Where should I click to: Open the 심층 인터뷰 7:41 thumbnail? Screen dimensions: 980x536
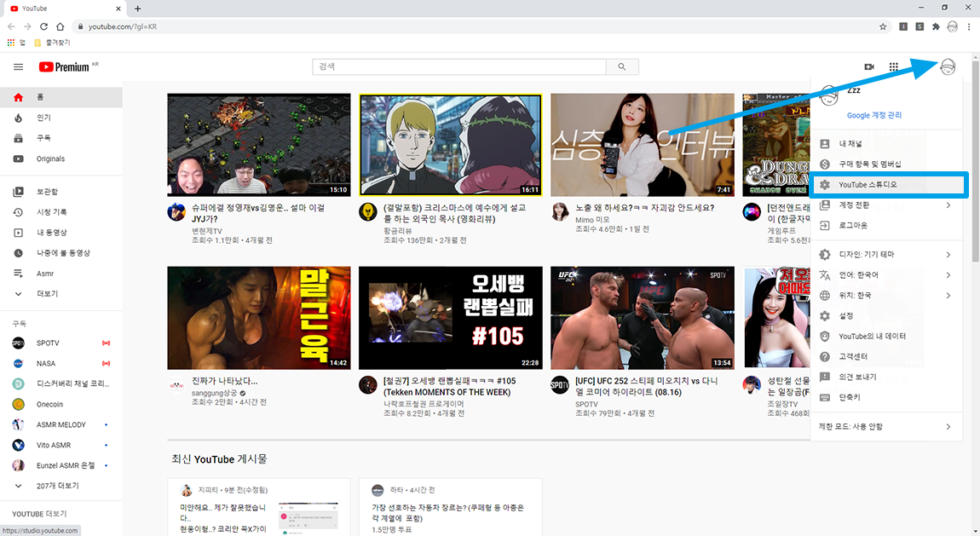coord(643,145)
